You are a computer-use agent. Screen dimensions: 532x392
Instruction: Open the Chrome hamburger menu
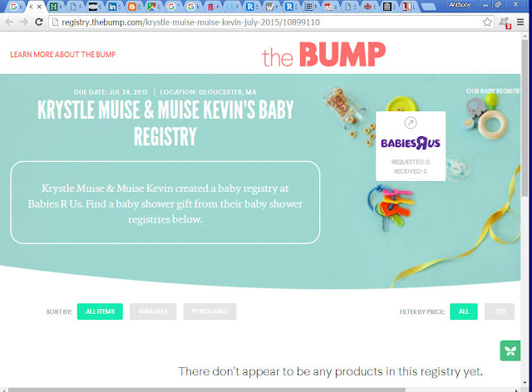coord(520,22)
